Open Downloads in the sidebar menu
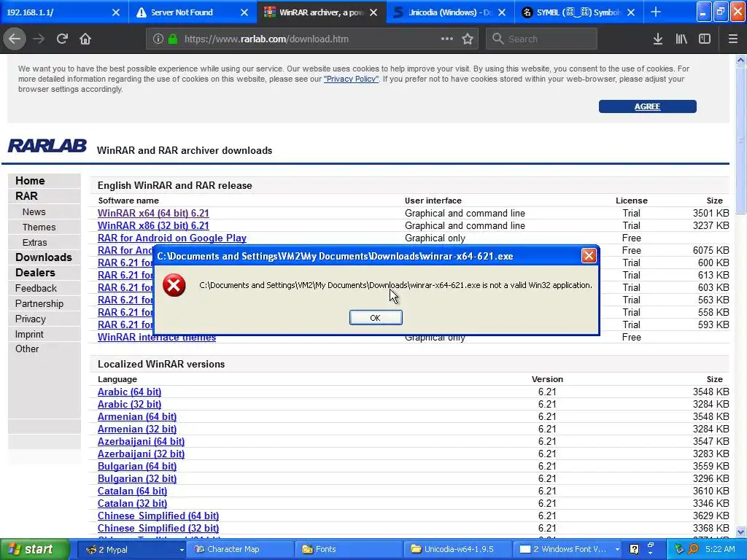This screenshot has height=560, width=747. pos(43,257)
